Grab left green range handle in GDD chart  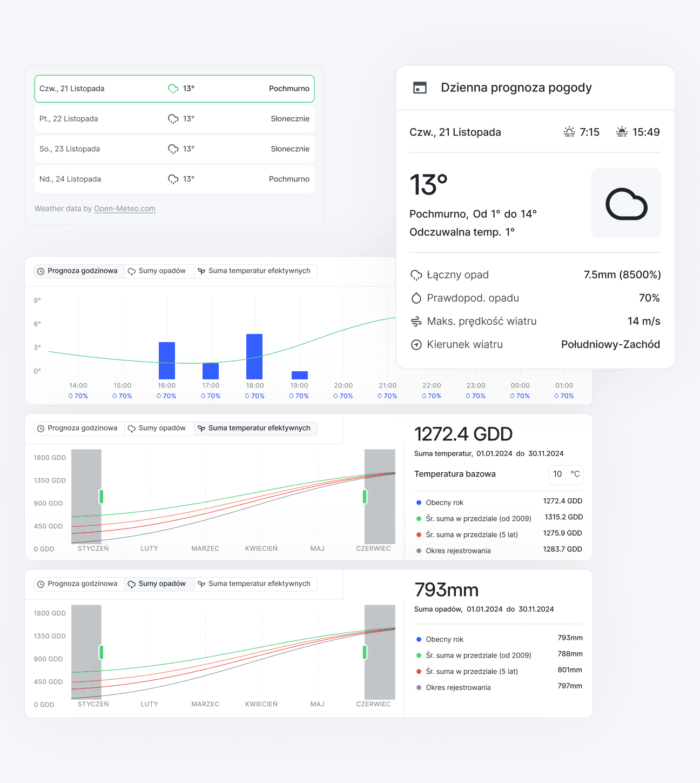click(101, 497)
